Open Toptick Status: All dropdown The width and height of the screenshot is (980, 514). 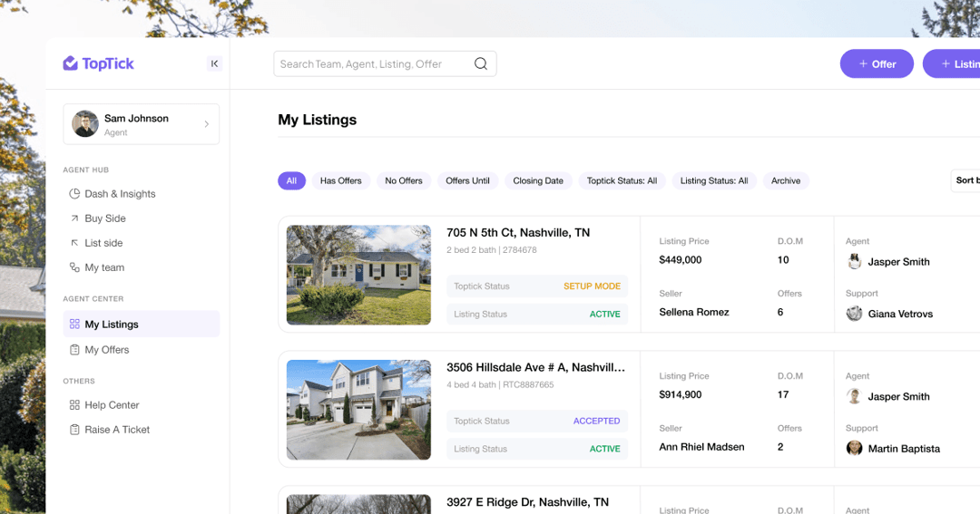[622, 180]
